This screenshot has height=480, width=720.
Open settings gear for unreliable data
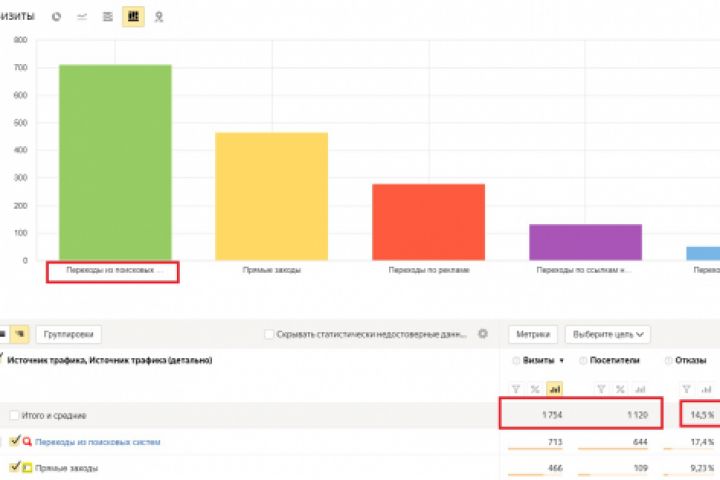click(483, 333)
